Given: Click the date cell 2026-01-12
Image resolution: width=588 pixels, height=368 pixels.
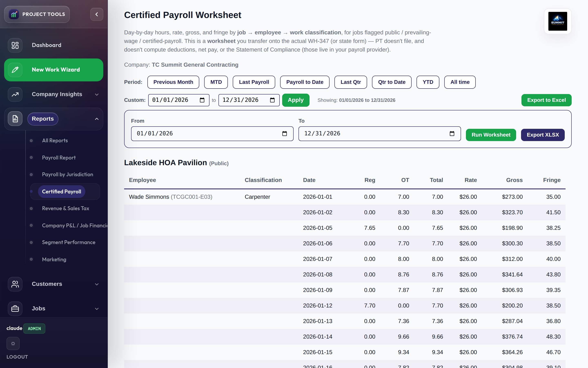Looking at the screenshot, I should (317, 306).
